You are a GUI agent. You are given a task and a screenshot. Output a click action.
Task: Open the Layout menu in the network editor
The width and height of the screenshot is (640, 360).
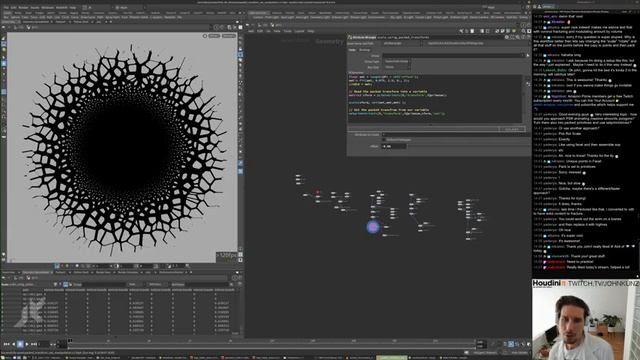(300, 31)
